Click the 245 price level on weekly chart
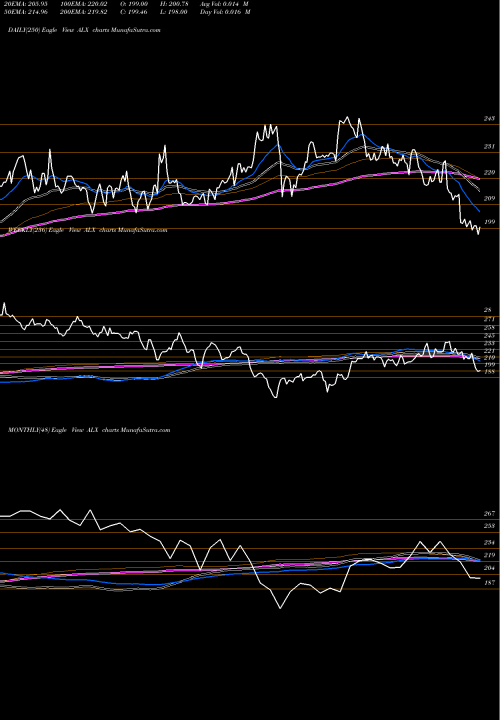This screenshot has width=500, height=720. [489, 336]
